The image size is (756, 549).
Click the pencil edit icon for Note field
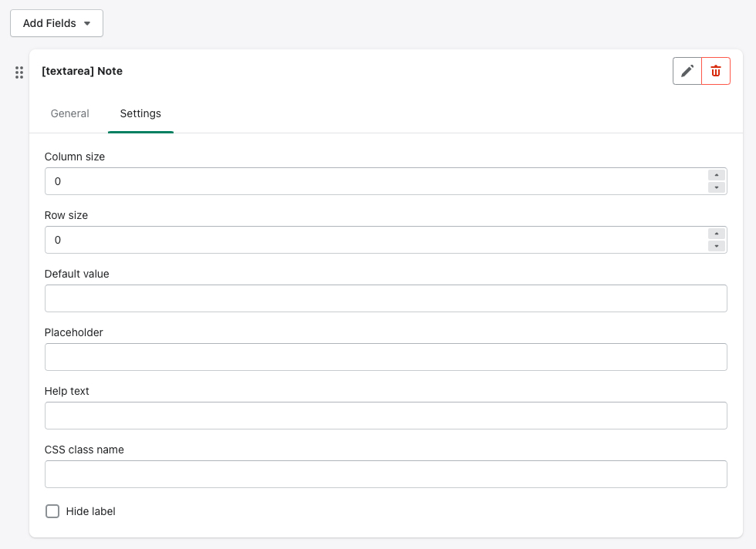pos(687,71)
